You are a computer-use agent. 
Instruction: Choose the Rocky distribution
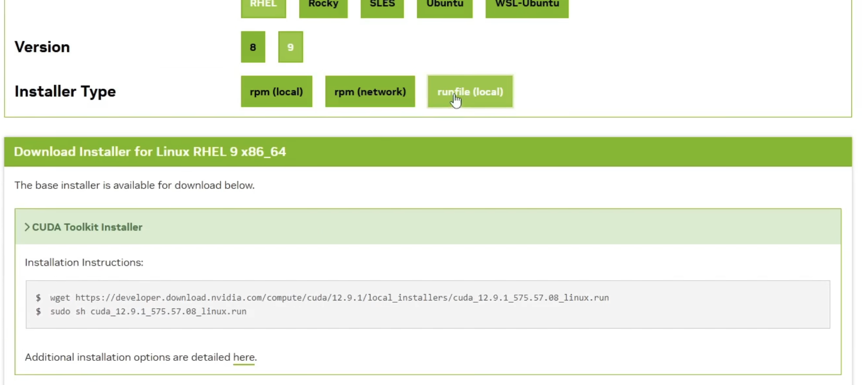click(323, 6)
